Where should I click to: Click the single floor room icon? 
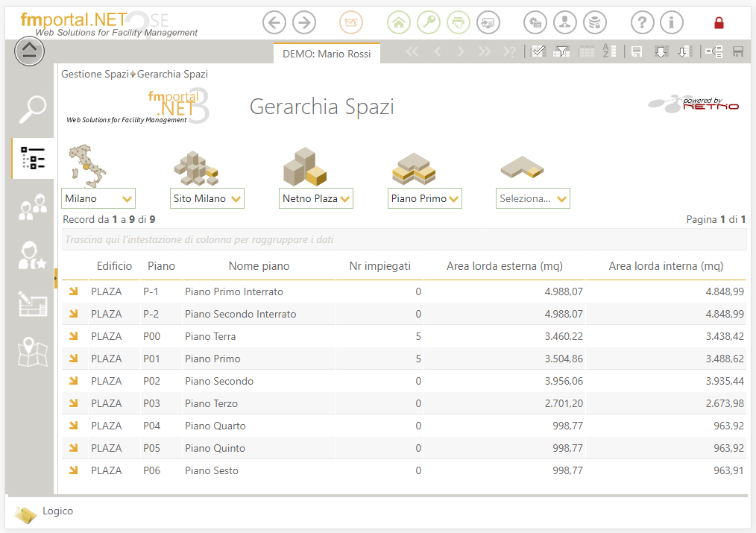(522, 167)
